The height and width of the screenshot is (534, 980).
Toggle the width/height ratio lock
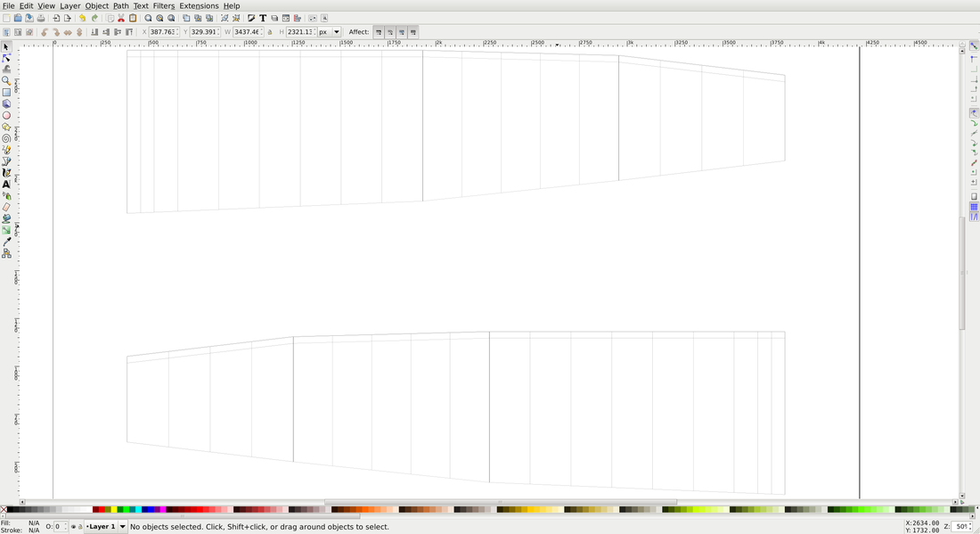tap(270, 32)
